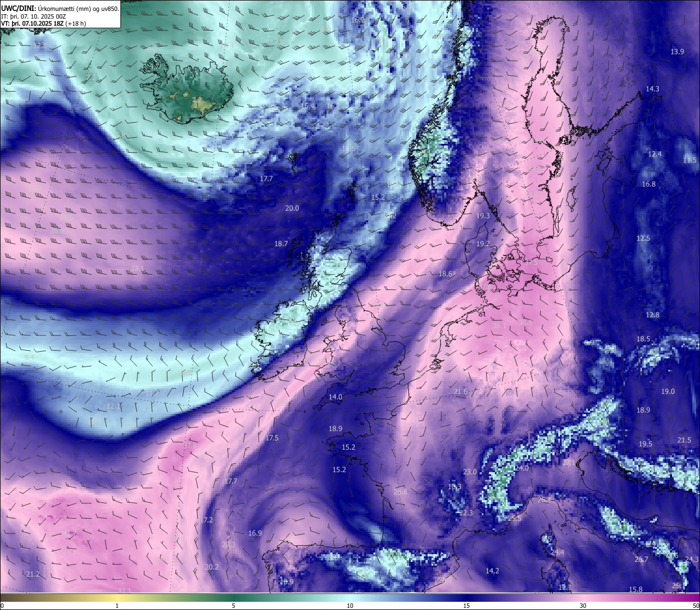Viewport: 700px width, 610px height.
Task: Click the yellow section of the colorbar above 1
Action: pos(117,597)
